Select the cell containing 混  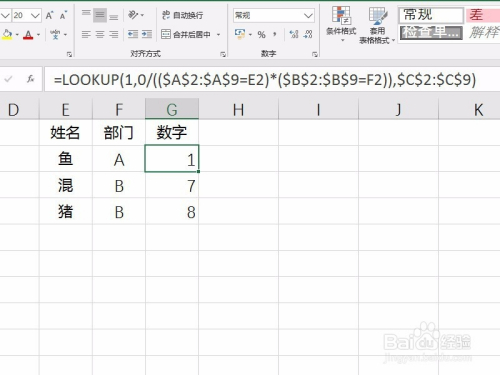[x=66, y=185]
